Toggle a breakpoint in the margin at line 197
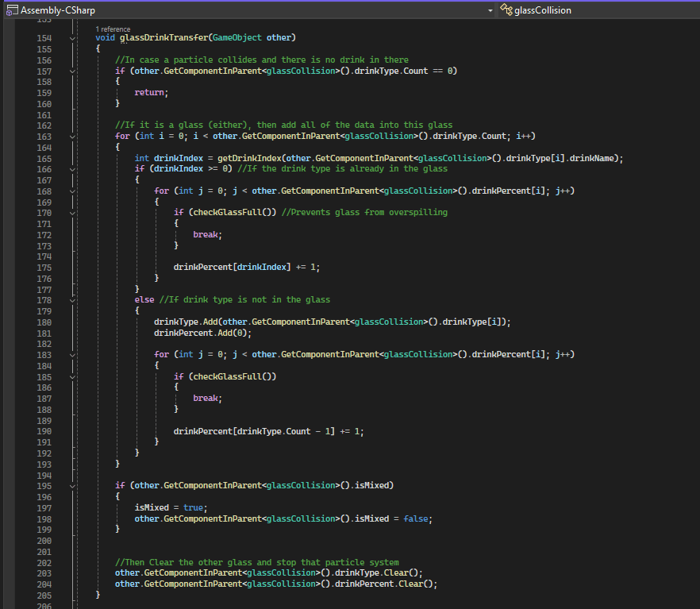This screenshot has width=700, height=609. pyautogui.click(x=8, y=507)
